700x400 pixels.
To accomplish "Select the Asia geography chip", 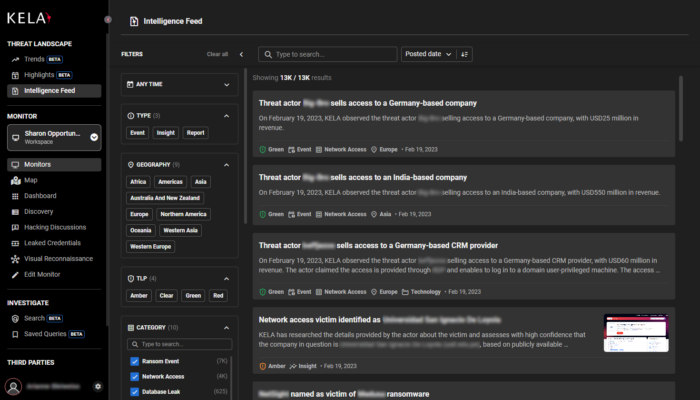I will coord(200,182).
